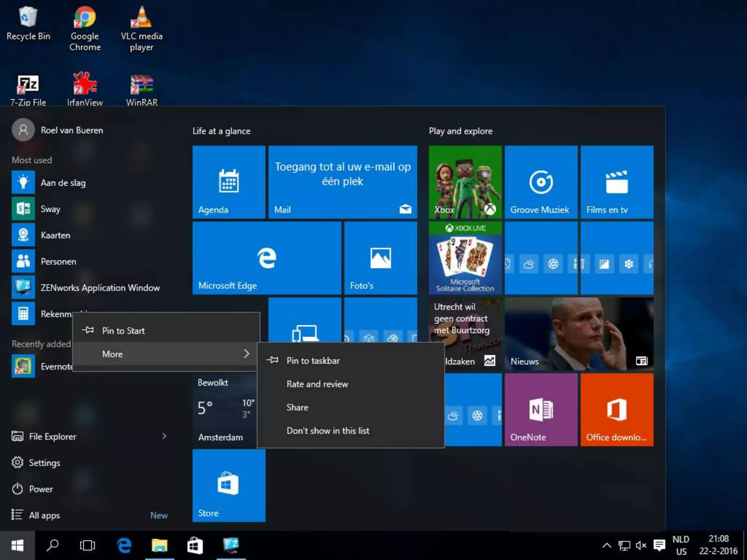Click the Life at a glance group header
Image resolution: width=747 pixels, height=560 pixels.
(x=221, y=131)
